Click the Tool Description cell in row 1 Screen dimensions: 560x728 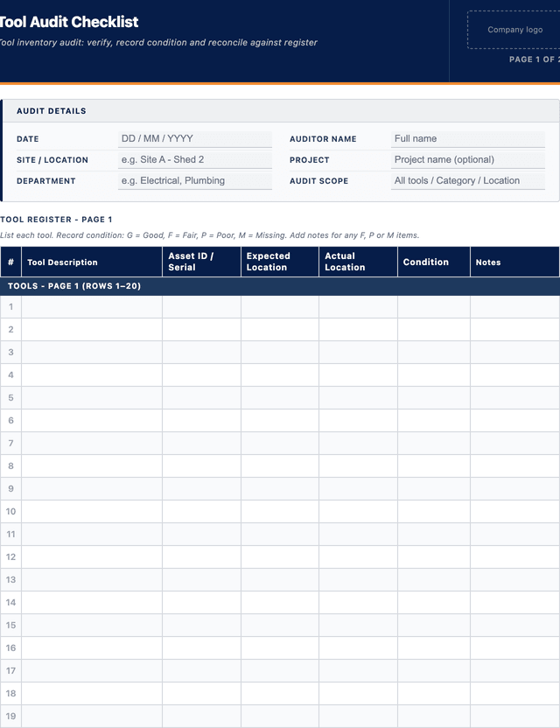tap(92, 307)
